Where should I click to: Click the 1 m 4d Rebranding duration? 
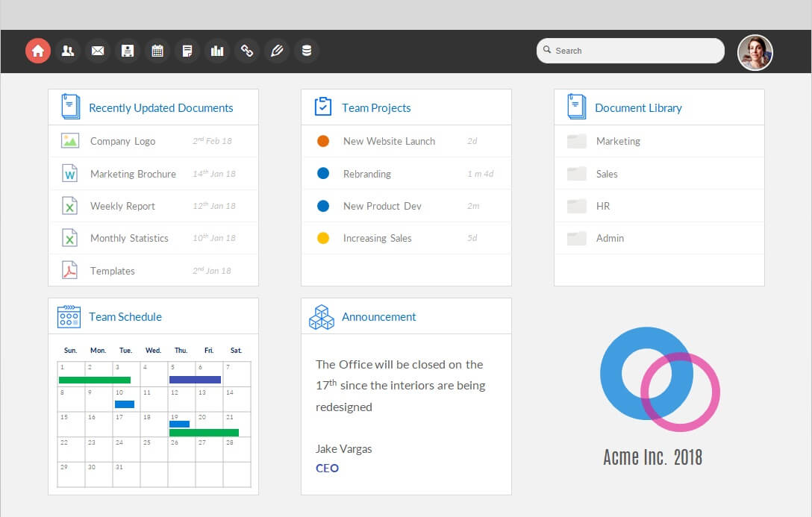coord(480,174)
